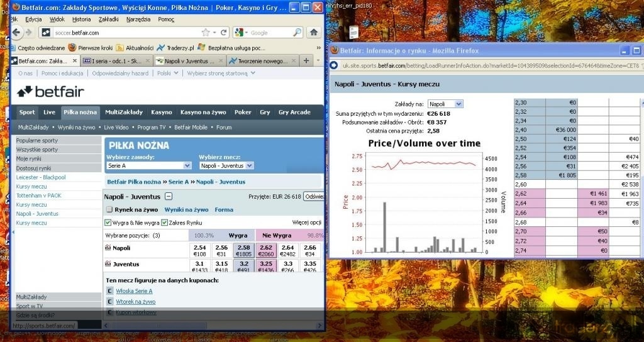Open the Wyniki na żywo link in market
644x342 pixels.
pyautogui.click(x=186, y=209)
